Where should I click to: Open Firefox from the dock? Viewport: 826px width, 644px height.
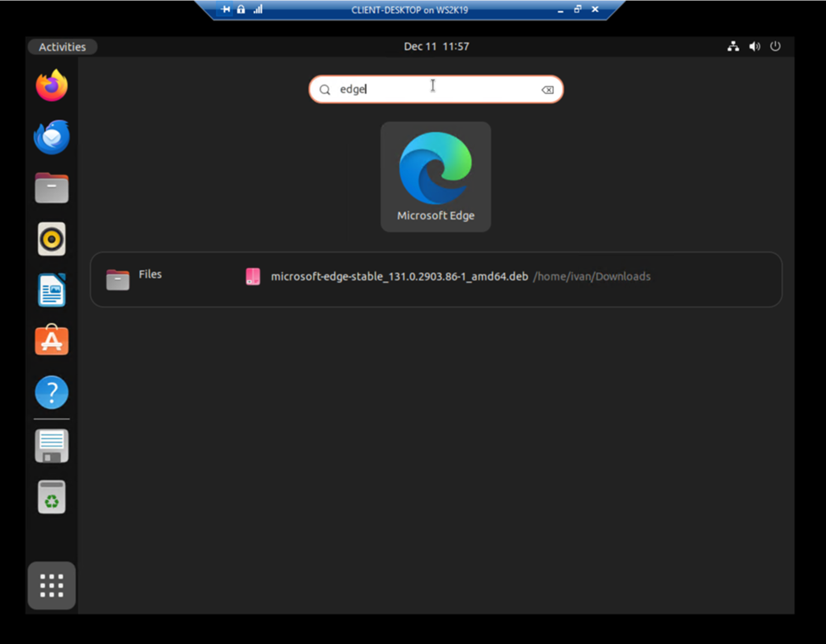point(52,86)
